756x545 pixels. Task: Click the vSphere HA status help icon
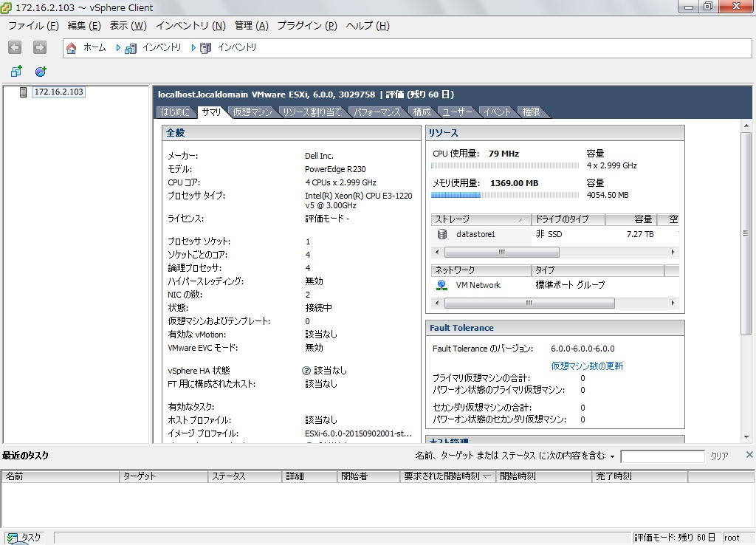point(306,371)
